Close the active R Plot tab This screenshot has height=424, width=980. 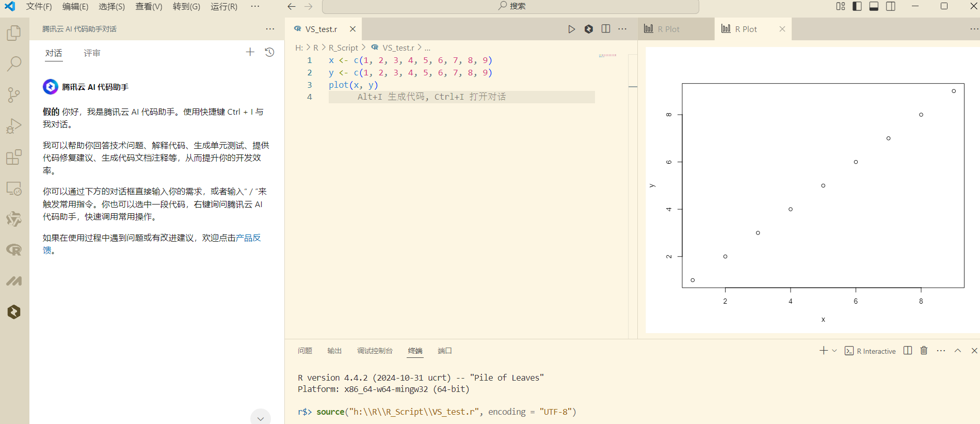coord(782,29)
